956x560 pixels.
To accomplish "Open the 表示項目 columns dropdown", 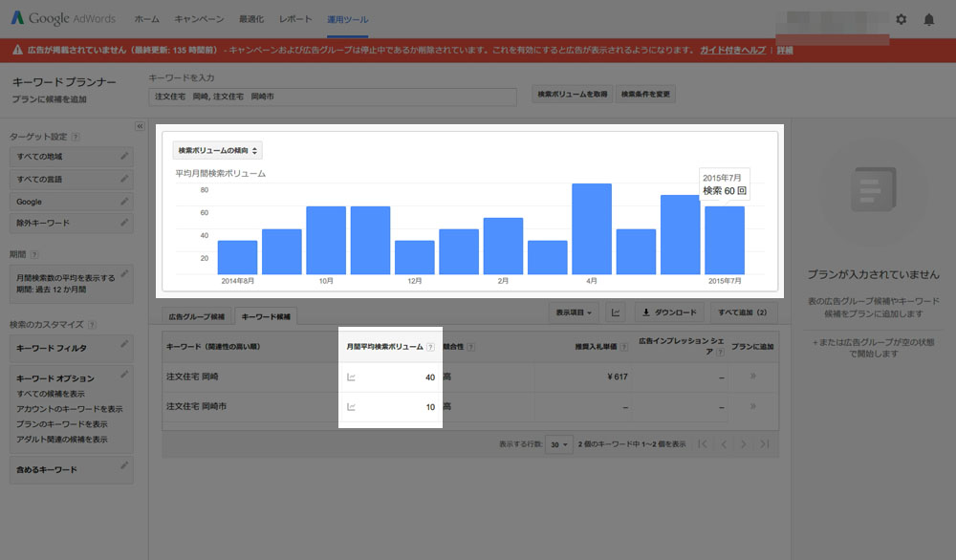I will tap(574, 312).
